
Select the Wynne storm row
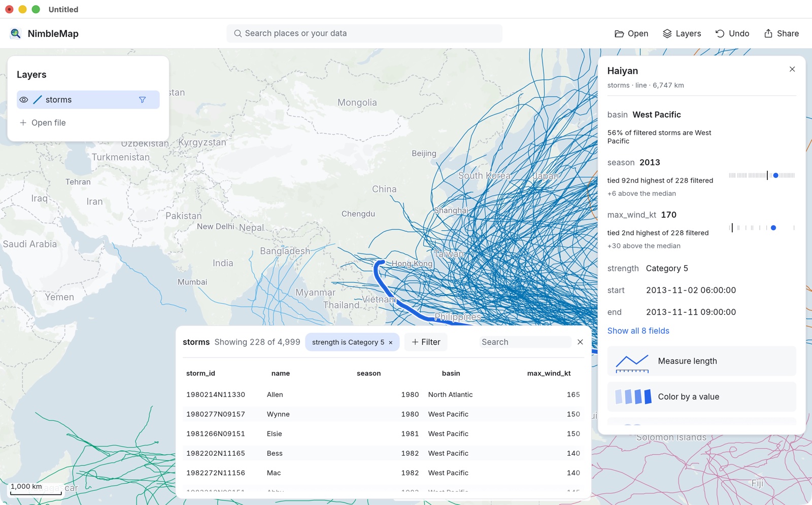pyautogui.click(x=383, y=414)
